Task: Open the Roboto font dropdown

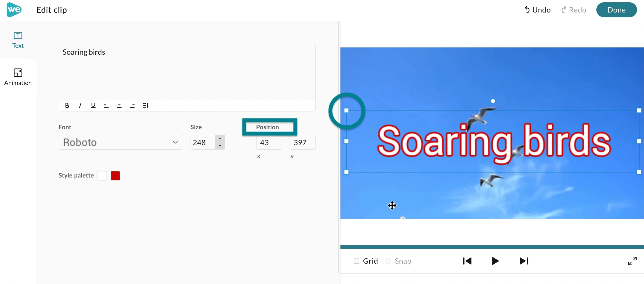Action: click(121, 142)
